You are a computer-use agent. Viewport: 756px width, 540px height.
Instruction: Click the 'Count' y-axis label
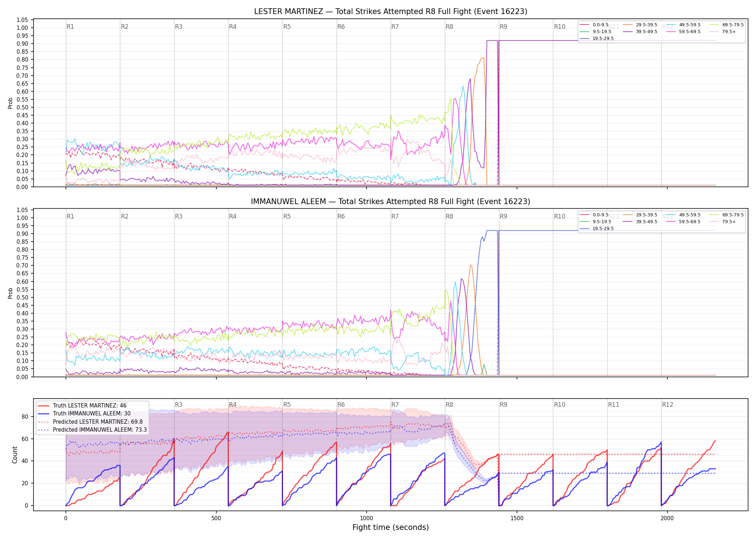15,455
